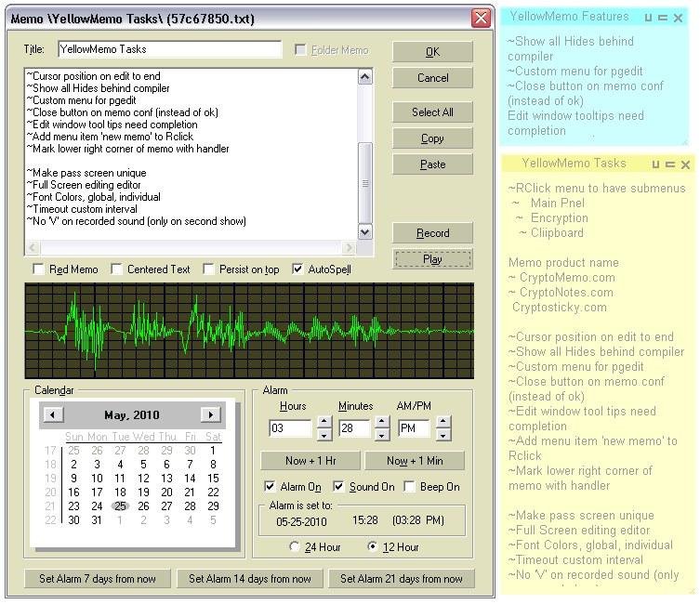Set Alarm 14 days from now

(x=249, y=579)
